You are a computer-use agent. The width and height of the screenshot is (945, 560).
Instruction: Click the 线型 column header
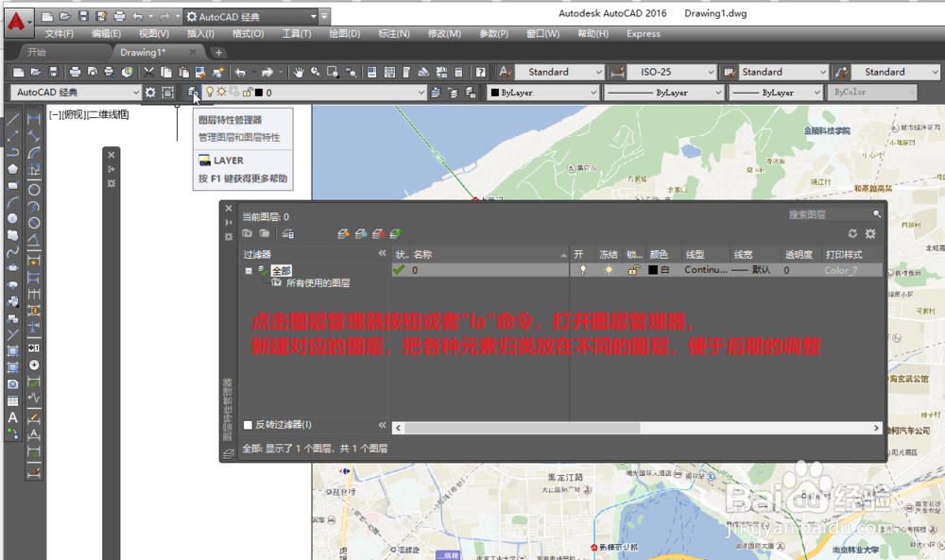[706, 255]
